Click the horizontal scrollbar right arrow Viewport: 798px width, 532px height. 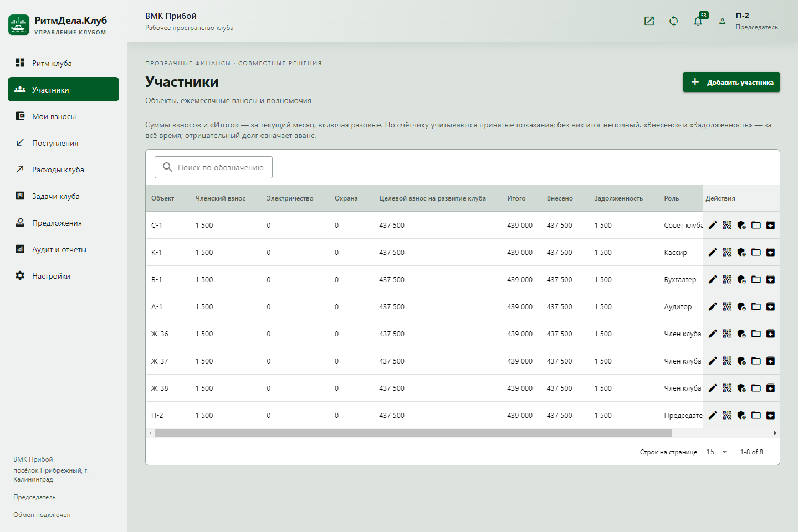pos(775,433)
